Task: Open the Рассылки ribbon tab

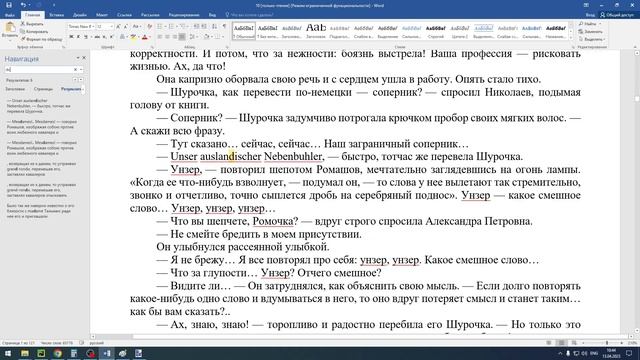Action: 150,15
